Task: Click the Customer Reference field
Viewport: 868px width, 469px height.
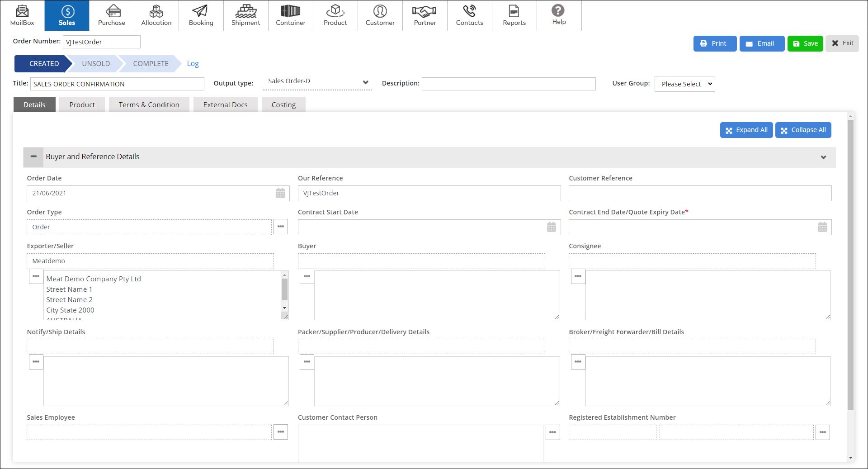Action: click(x=700, y=193)
